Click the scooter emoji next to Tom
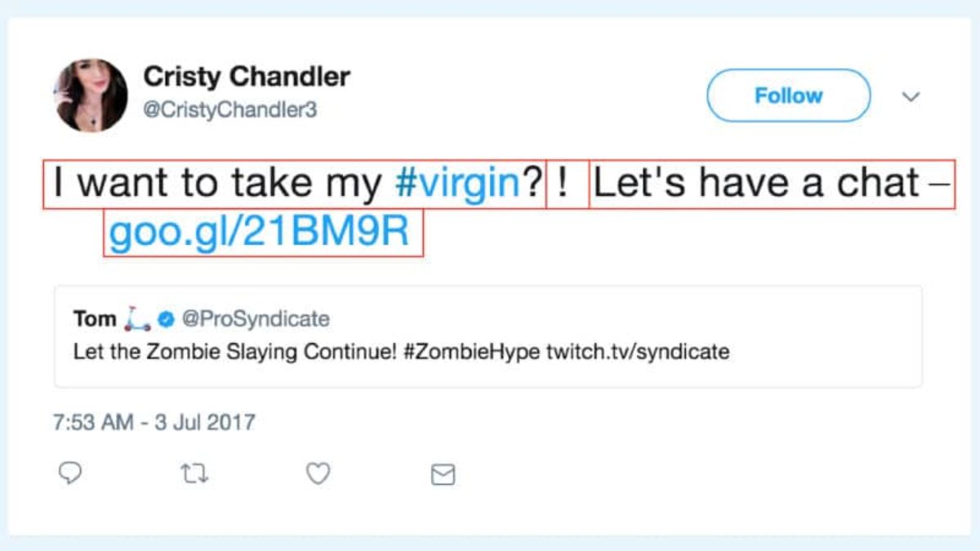This screenshot has height=551, width=980. click(136, 319)
